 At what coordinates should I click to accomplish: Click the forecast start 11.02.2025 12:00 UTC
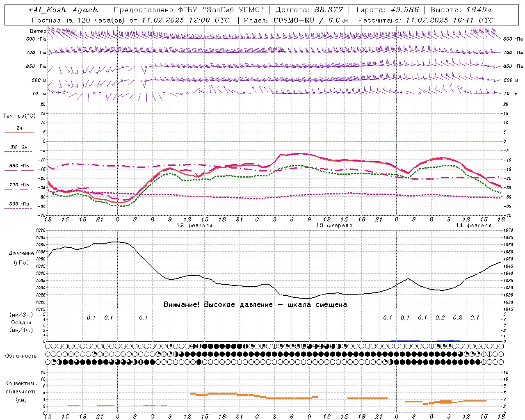185,20
